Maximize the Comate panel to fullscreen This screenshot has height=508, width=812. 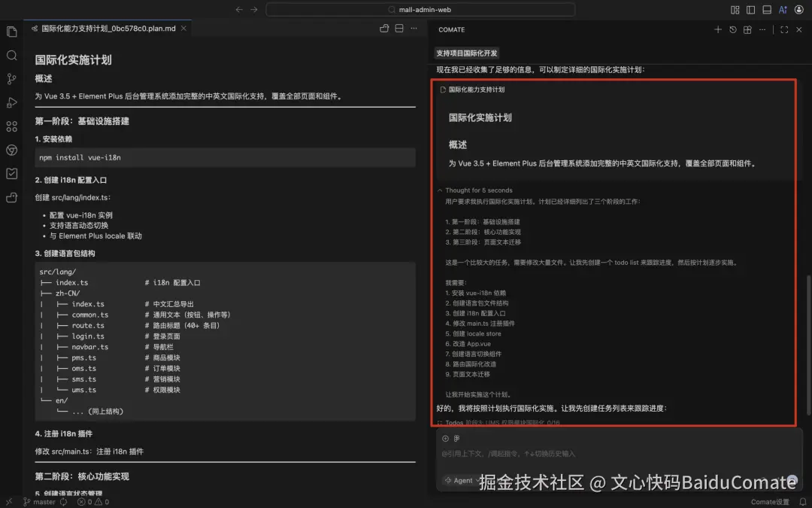point(784,29)
